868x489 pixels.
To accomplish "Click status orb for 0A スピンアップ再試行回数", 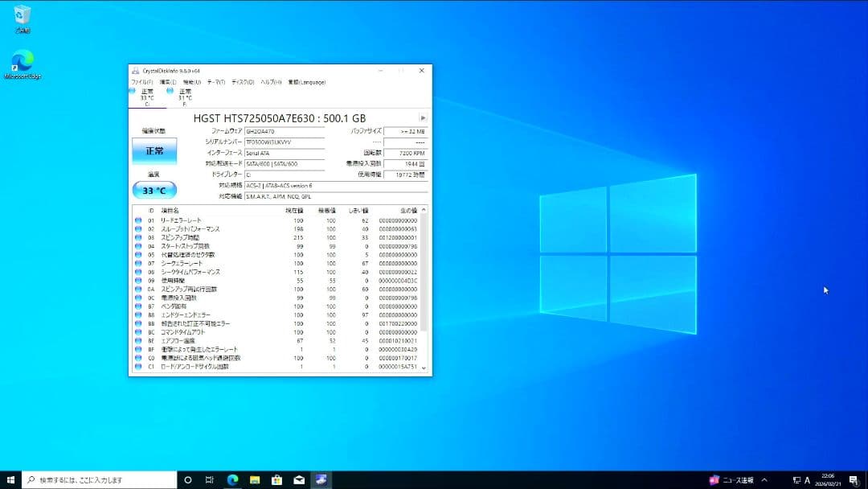I will (x=138, y=289).
